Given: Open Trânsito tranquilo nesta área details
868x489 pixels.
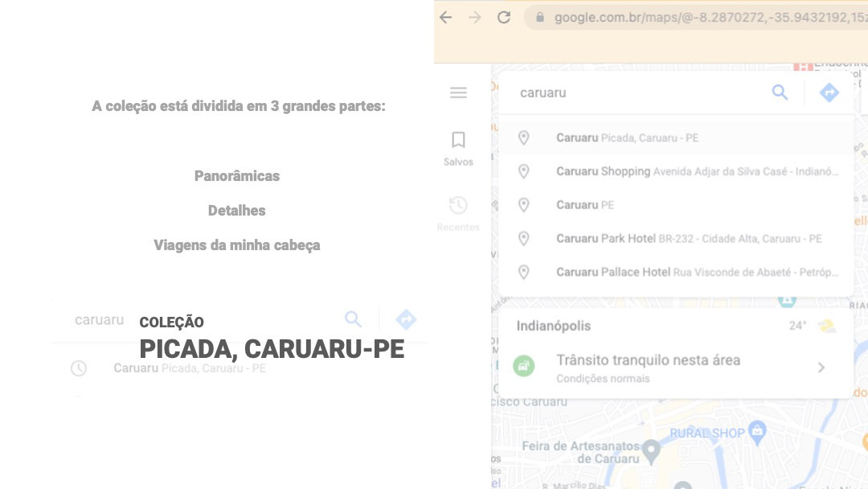Looking at the screenshot, I should pyautogui.click(x=677, y=368).
